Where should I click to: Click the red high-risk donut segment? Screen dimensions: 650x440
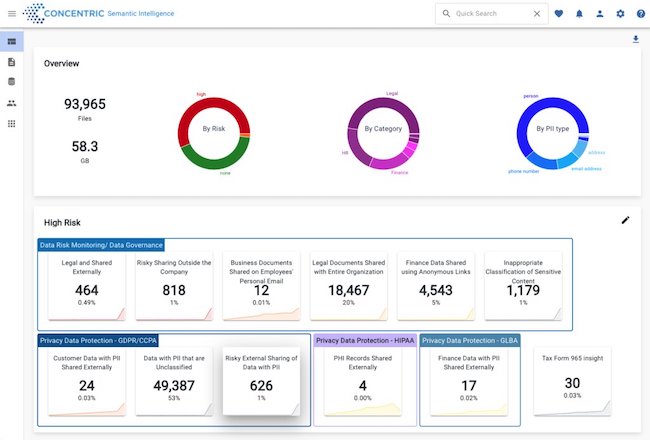click(x=190, y=115)
